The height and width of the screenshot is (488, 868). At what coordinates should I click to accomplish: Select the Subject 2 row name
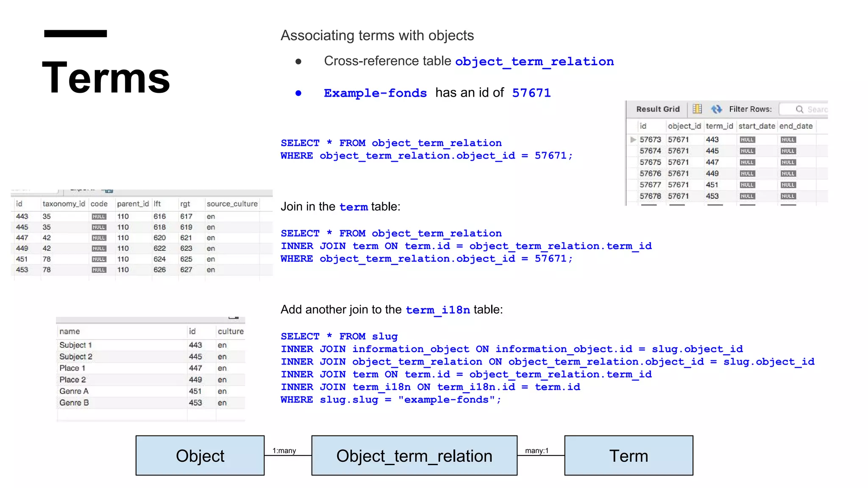pyautogui.click(x=76, y=357)
